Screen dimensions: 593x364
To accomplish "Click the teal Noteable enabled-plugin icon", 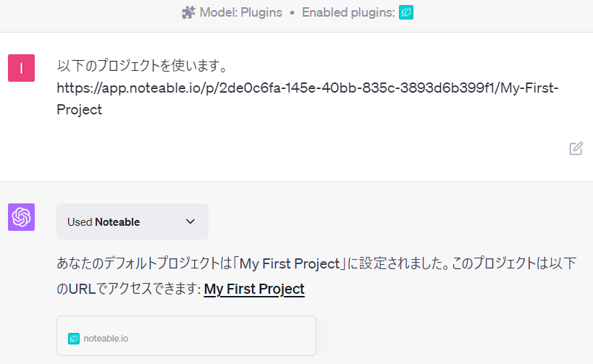I will [x=406, y=12].
